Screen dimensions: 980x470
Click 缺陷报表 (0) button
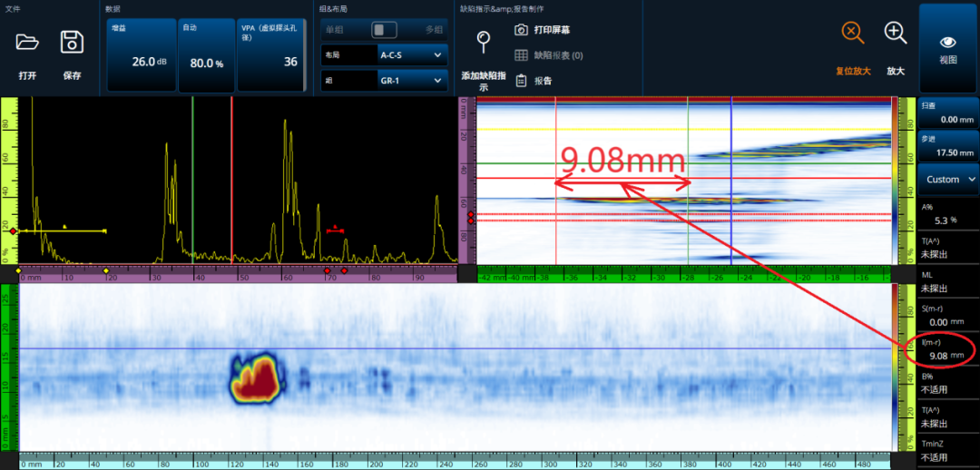[x=558, y=55]
